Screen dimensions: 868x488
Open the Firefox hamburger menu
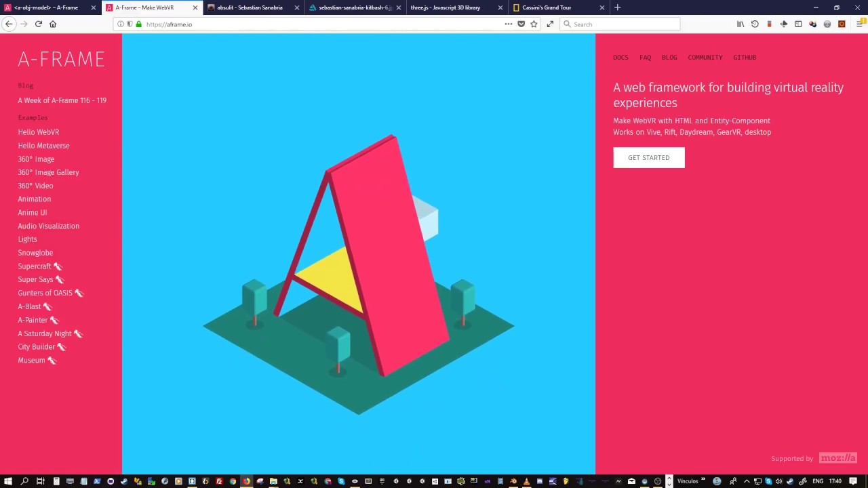coord(859,24)
